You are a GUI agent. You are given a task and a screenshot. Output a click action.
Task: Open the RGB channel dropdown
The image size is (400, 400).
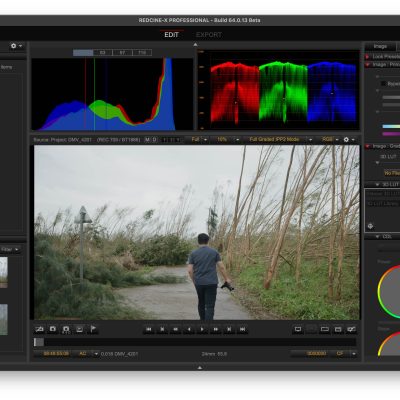click(x=330, y=139)
